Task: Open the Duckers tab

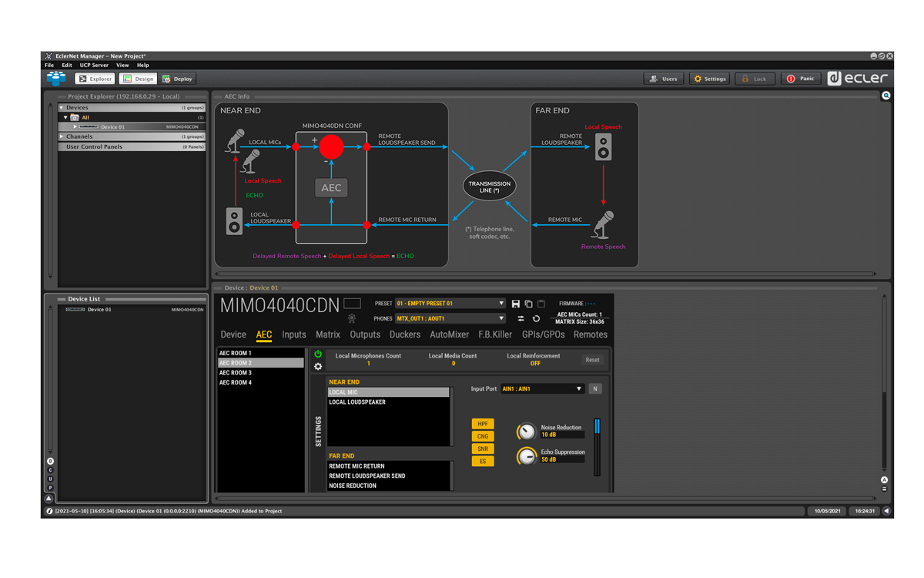Action: coord(405,334)
